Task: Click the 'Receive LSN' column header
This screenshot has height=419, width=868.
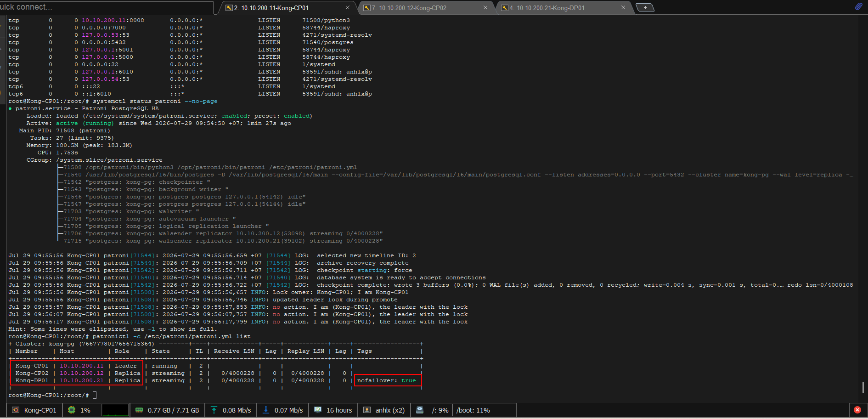Action: coord(234,351)
